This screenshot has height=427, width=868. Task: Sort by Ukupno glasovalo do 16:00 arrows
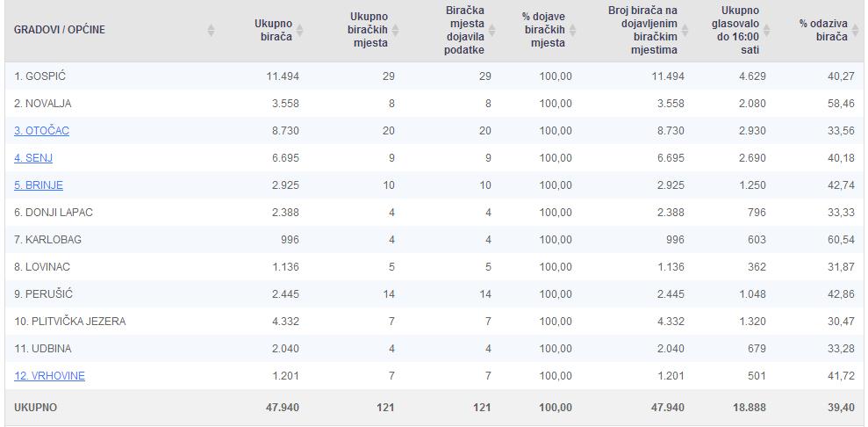(x=767, y=30)
